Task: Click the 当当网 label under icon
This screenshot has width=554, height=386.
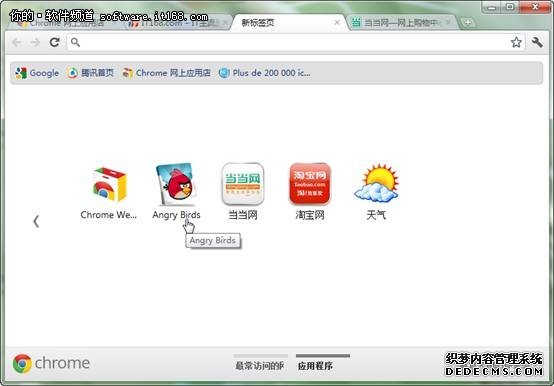Action: coord(243,215)
